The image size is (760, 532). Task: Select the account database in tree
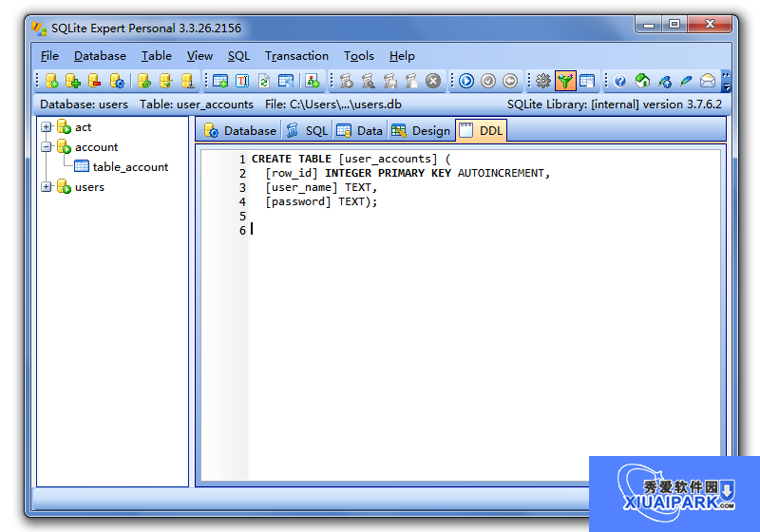[x=97, y=147]
